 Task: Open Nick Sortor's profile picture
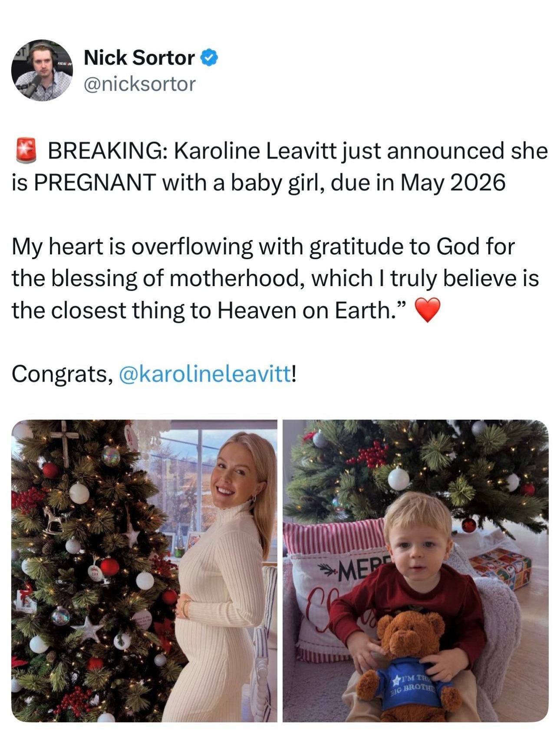[x=42, y=70]
